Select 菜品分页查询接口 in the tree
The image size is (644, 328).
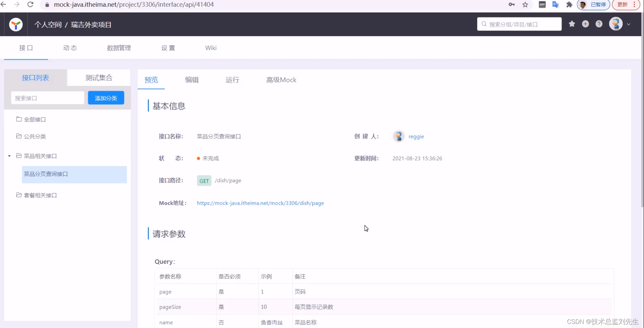[74, 174]
